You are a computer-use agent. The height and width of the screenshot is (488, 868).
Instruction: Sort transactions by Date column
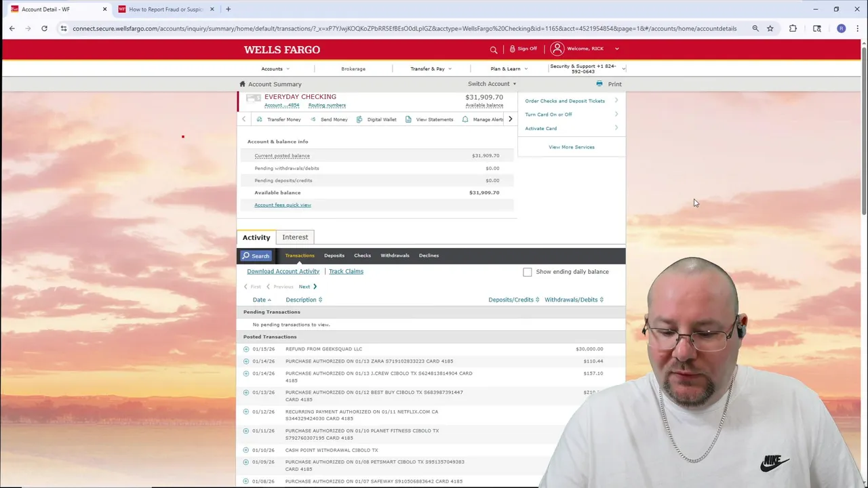point(262,300)
